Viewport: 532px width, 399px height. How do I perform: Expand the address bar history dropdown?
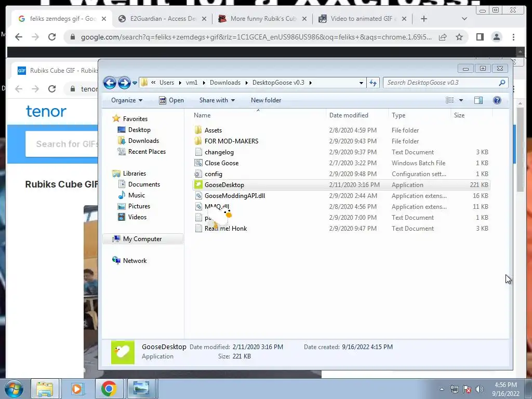361,83
